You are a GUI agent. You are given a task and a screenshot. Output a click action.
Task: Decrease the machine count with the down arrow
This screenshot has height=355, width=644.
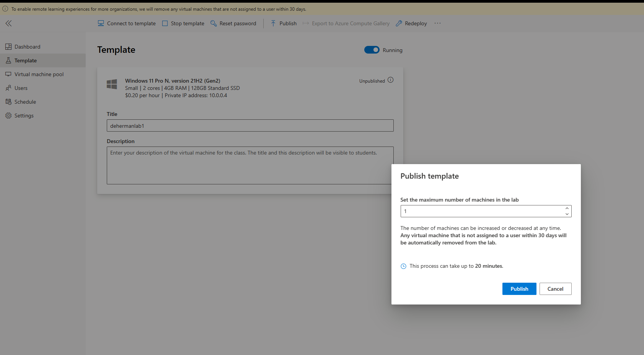click(567, 214)
